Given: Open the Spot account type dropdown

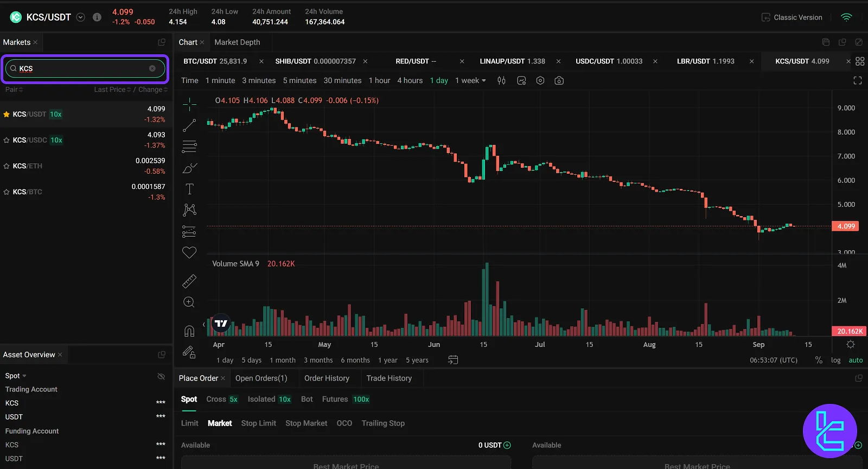Looking at the screenshot, I should tap(16, 376).
